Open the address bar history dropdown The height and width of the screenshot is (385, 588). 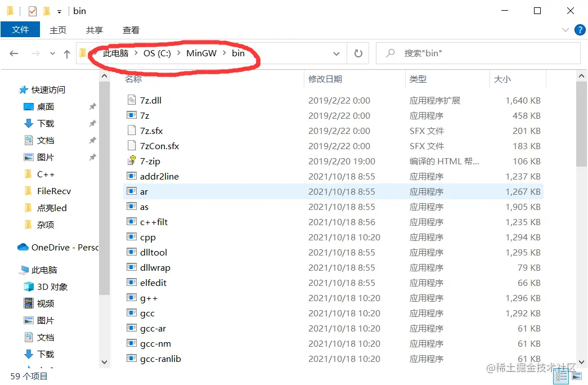[336, 53]
